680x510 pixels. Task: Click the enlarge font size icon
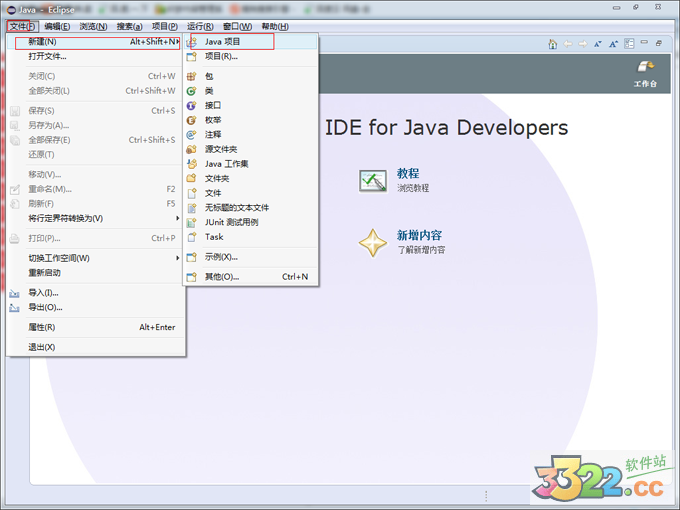[613, 44]
